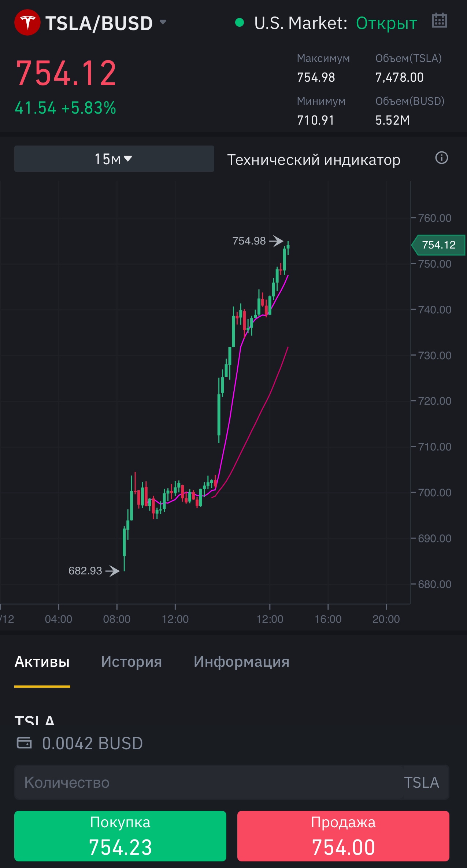The image size is (467, 868).
Task: Click the 754.98 high arrow marker
Action: [276, 241]
